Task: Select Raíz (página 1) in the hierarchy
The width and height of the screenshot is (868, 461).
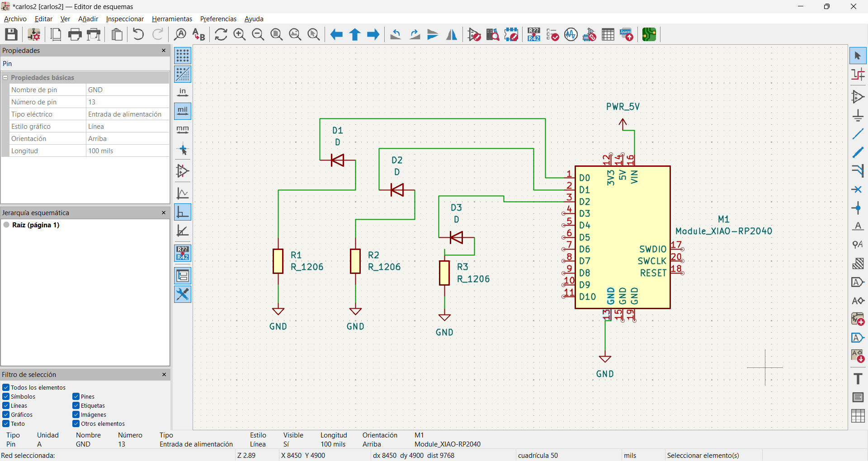Action: click(36, 225)
